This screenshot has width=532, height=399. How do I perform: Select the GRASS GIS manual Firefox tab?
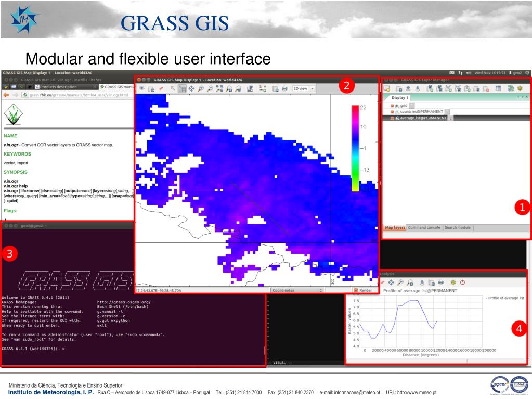[x=116, y=87]
